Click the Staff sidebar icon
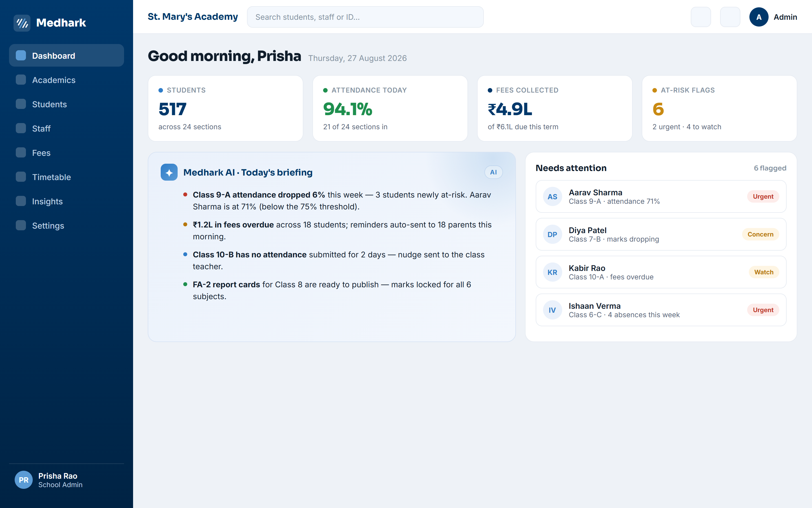Screen dimensions: 812x508 pyautogui.click(x=21, y=128)
